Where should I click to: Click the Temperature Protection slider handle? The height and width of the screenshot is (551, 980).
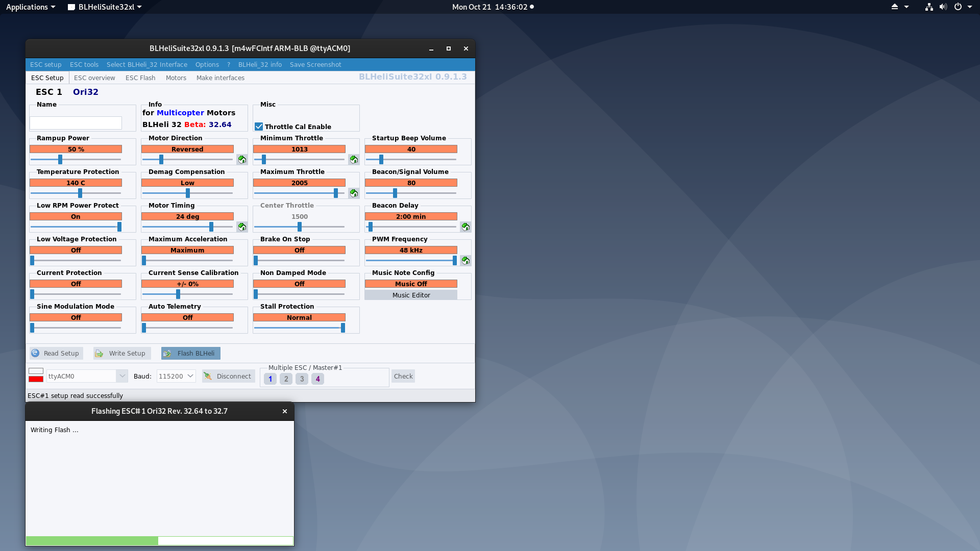tap(80, 193)
